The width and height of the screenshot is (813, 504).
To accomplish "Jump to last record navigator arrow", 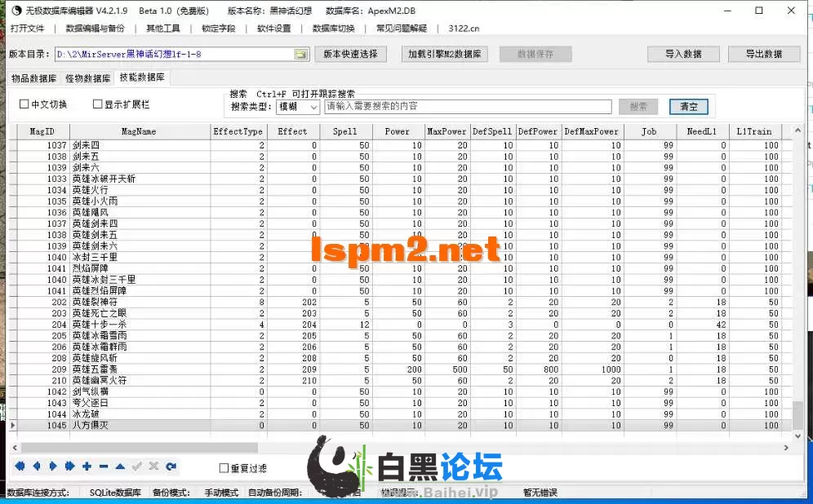I will coord(69,466).
